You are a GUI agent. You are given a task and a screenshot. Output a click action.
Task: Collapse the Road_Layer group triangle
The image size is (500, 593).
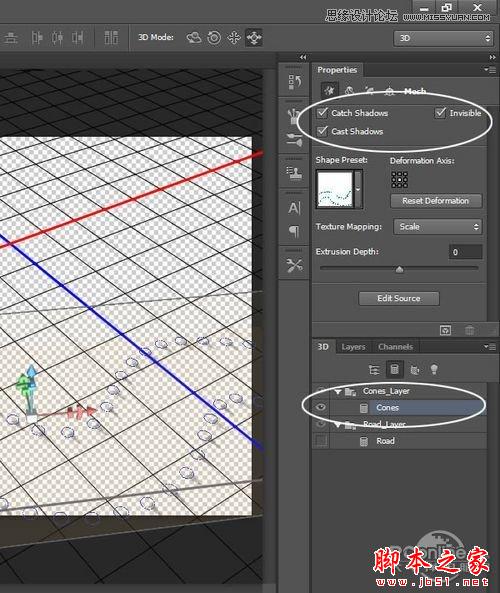pos(337,425)
